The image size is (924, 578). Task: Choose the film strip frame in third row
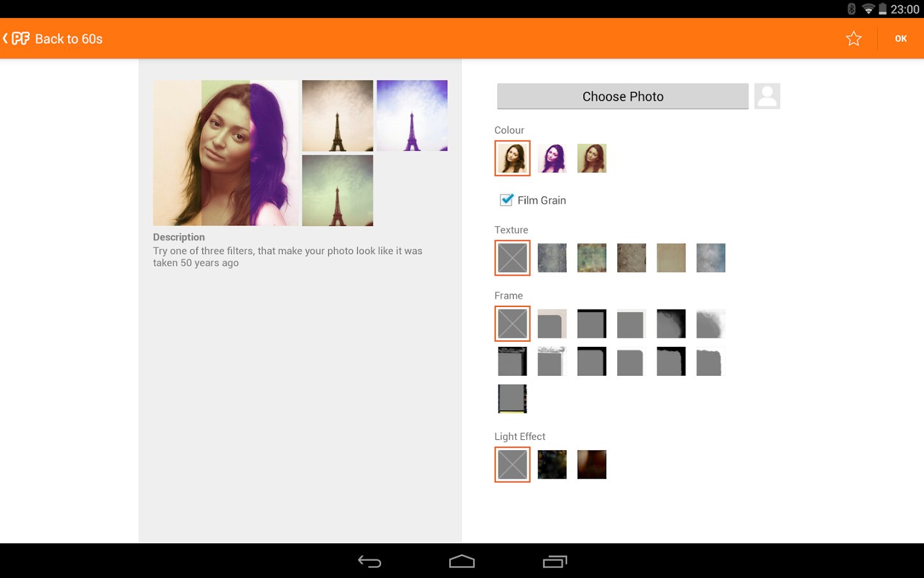512,398
